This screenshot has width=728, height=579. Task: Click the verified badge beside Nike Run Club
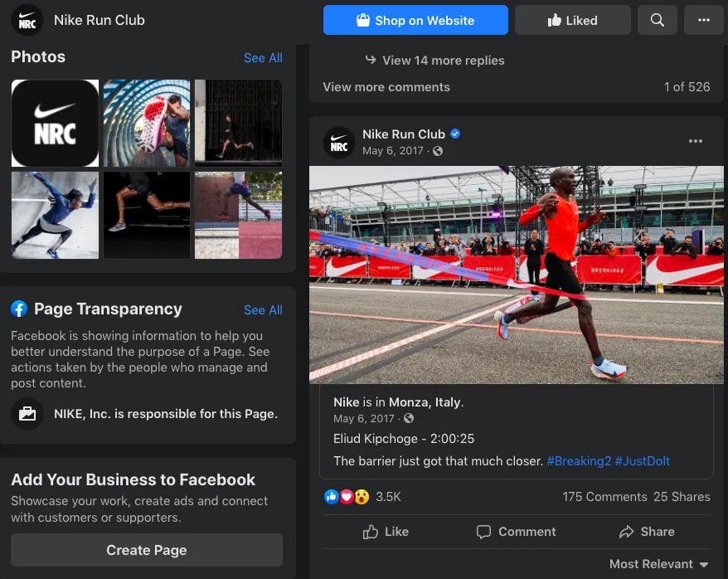[x=455, y=134]
